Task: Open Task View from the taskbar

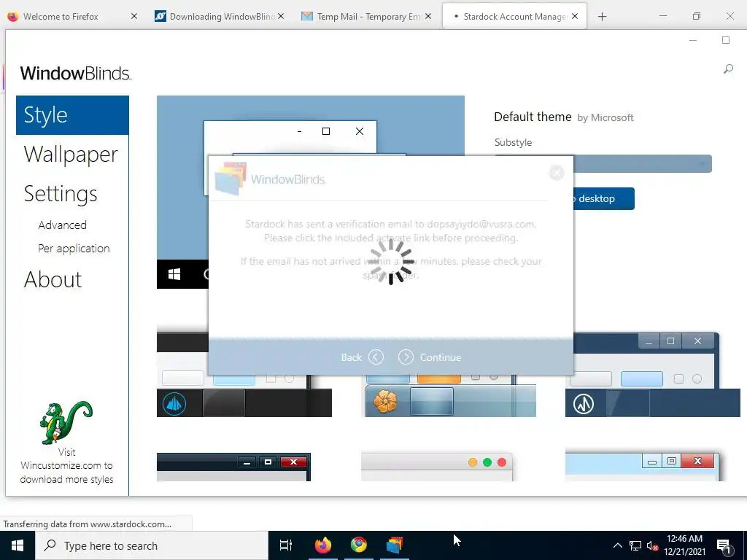Action: click(x=286, y=545)
